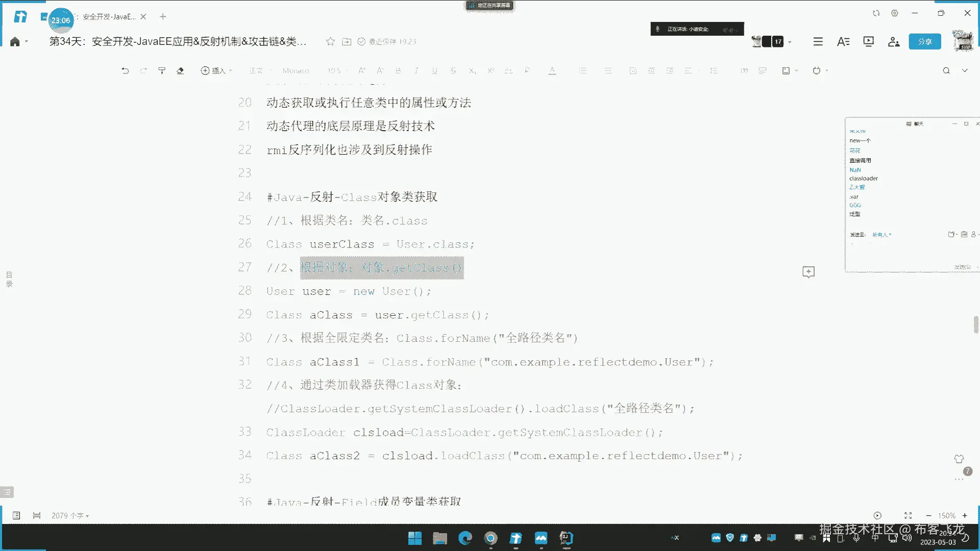Image resolution: width=980 pixels, height=551 pixels.
Task: Star this document as favorite
Action: click(330, 42)
